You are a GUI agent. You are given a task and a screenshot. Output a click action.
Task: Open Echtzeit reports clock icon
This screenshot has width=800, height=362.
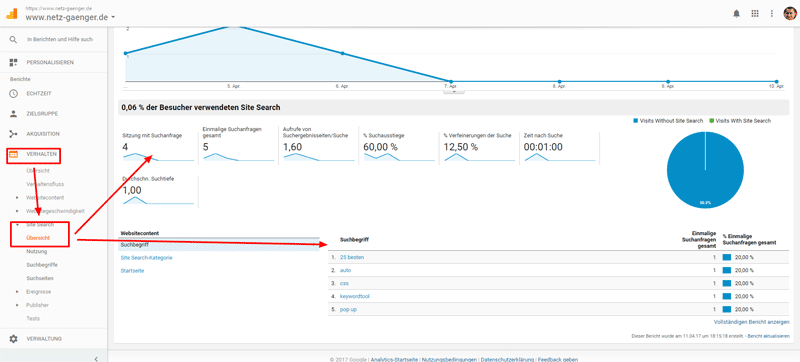pos(14,93)
